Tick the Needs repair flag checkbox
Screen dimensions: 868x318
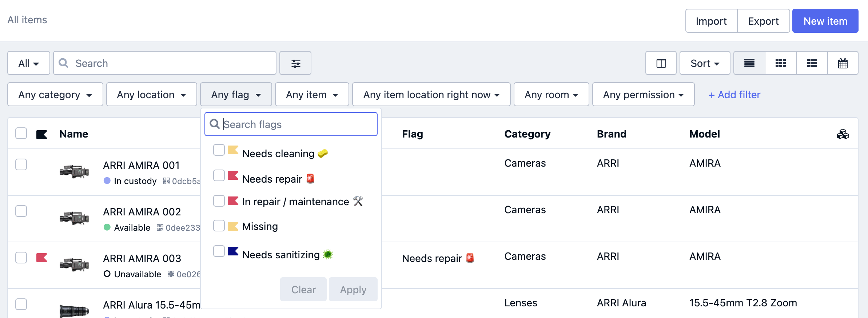pyautogui.click(x=219, y=175)
